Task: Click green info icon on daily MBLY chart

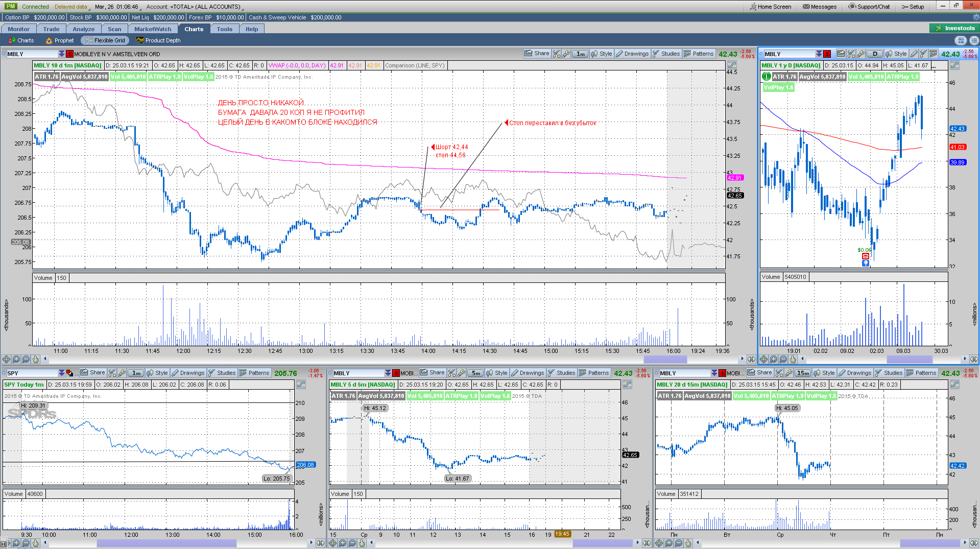Action: click(x=766, y=76)
